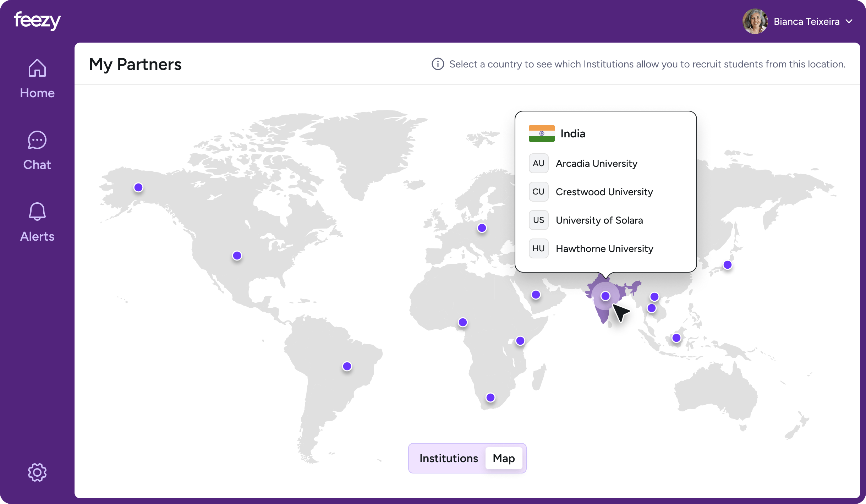Image resolution: width=866 pixels, height=504 pixels.
Task: Select Hawthorne University in the popup
Action: click(x=604, y=248)
